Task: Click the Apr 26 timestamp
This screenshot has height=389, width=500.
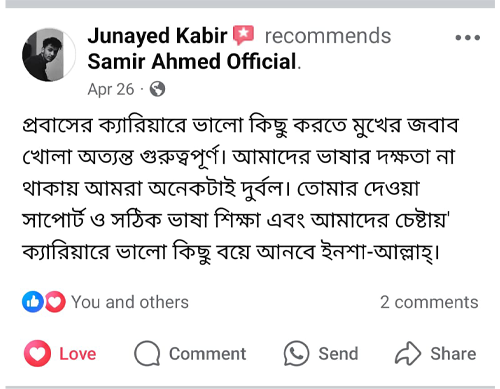Action: [x=111, y=89]
